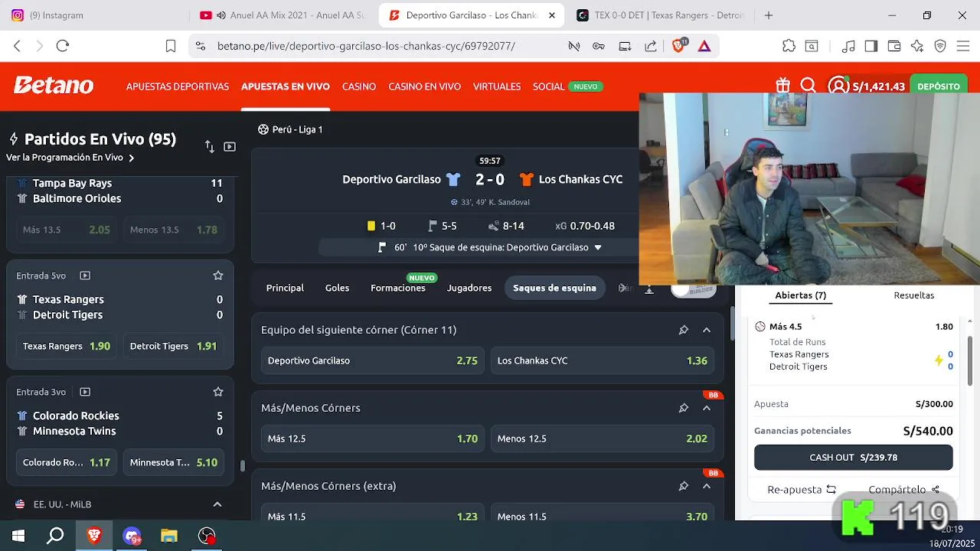Go to Casino En Vivo section
980x551 pixels.
click(424, 86)
